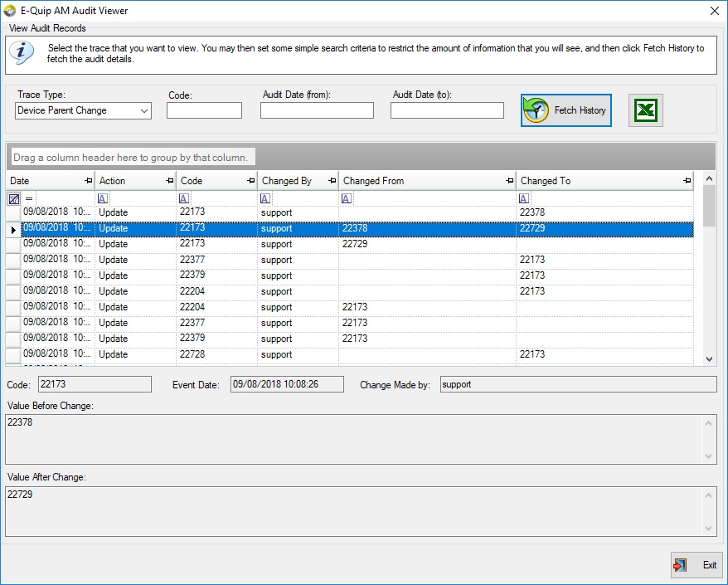Click the current row indicator arrow
The width and height of the screenshot is (728, 585).
tap(13, 230)
